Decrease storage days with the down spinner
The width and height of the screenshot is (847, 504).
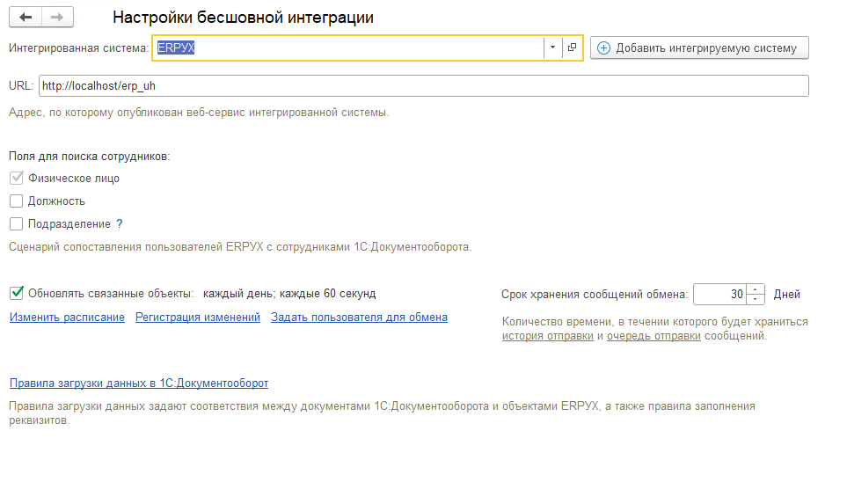coord(756,299)
